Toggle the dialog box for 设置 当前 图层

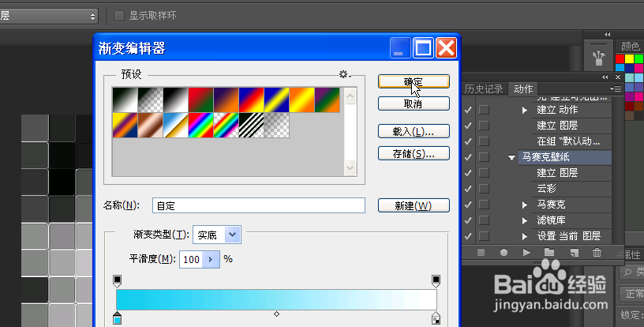point(485,236)
